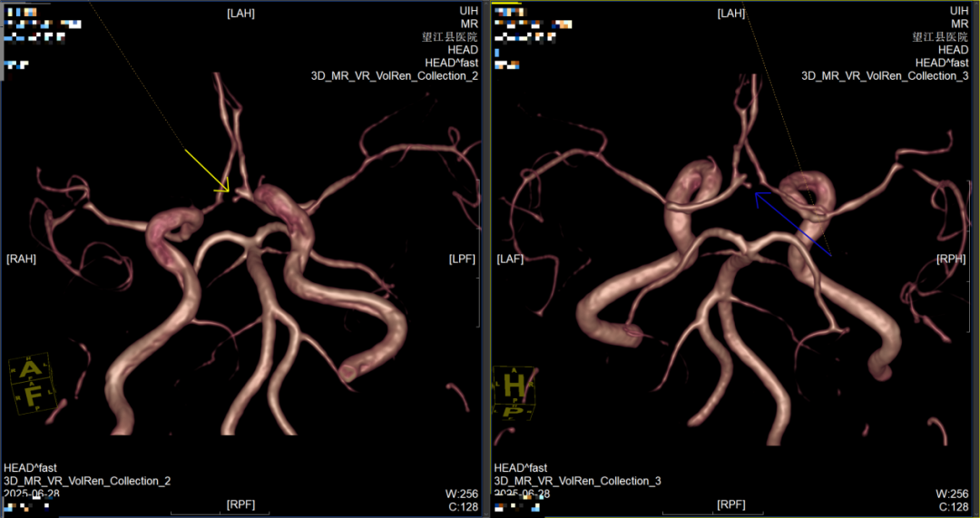Click the A/F orientation cube in Collection_2 view
The height and width of the screenshot is (518, 980).
click(x=32, y=384)
